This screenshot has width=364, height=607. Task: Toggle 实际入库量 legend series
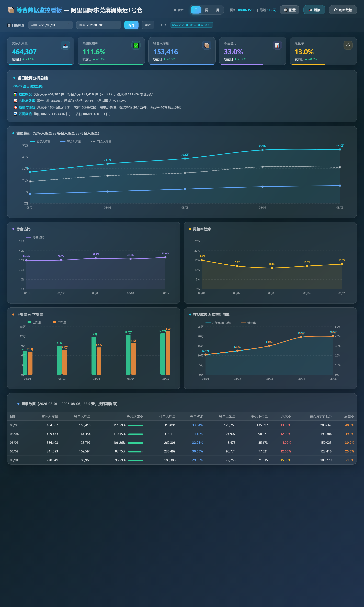point(40,142)
